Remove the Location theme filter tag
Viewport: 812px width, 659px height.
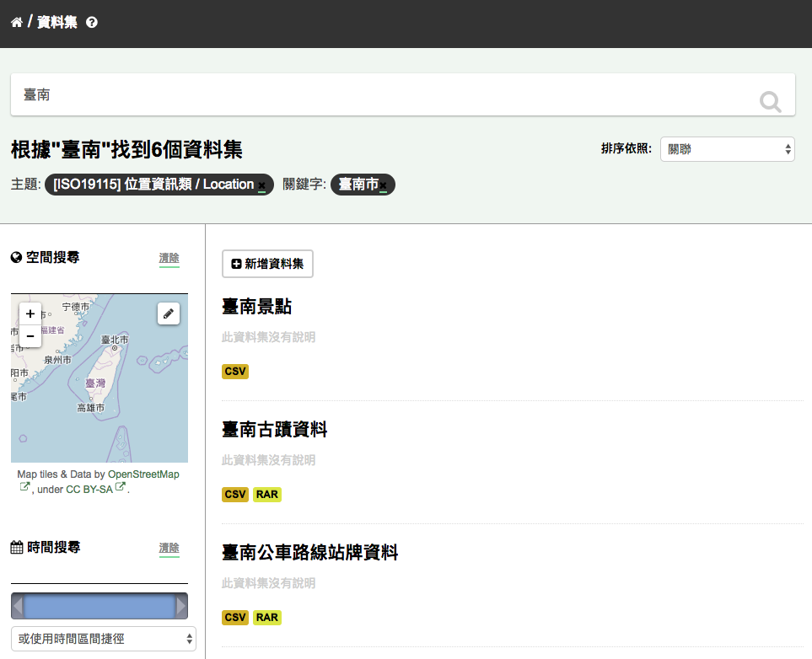[x=261, y=185]
